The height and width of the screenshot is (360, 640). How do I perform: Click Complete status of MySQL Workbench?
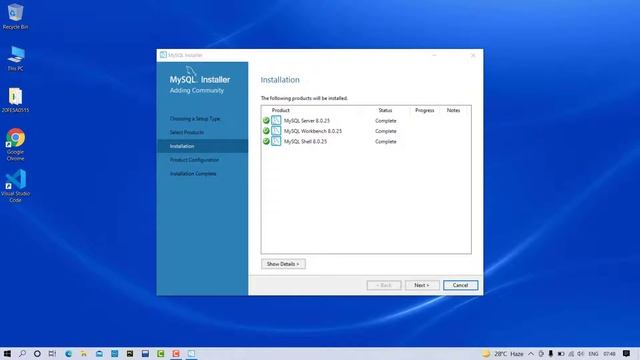pyautogui.click(x=386, y=131)
